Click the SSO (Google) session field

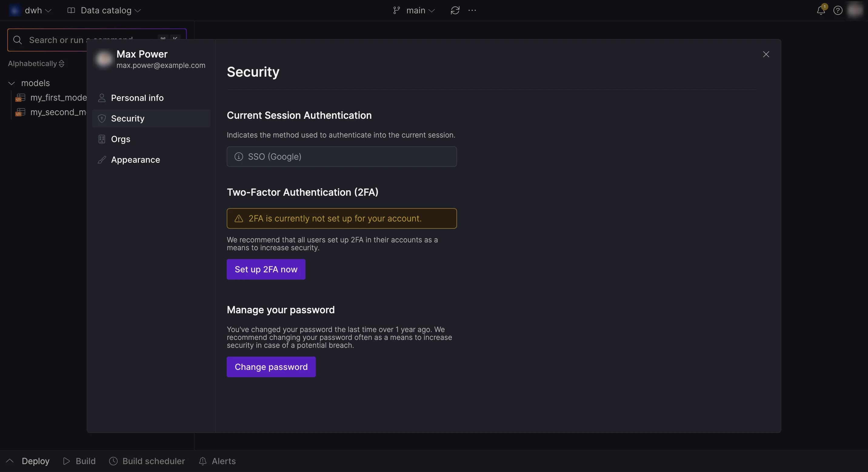pyautogui.click(x=342, y=157)
